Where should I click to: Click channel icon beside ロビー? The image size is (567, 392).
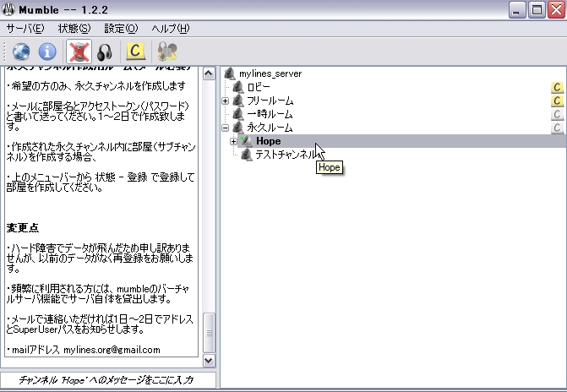(238, 87)
